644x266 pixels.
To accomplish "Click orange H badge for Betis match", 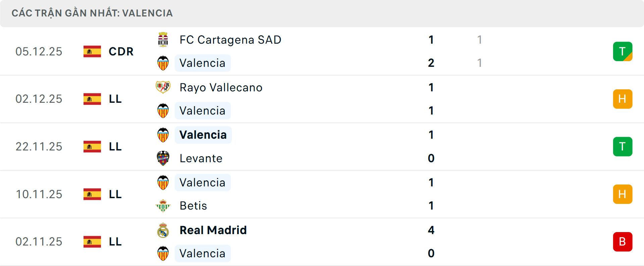I will tap(623, 194).
